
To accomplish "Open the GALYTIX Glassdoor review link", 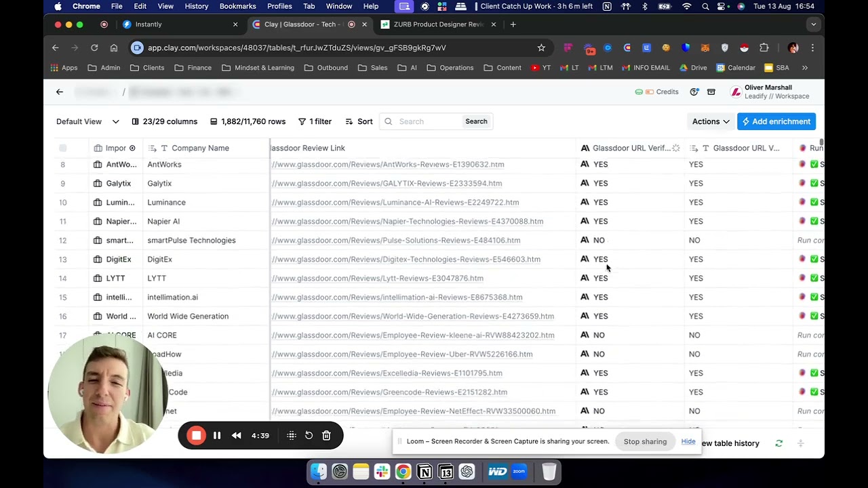I will [387, 184].
